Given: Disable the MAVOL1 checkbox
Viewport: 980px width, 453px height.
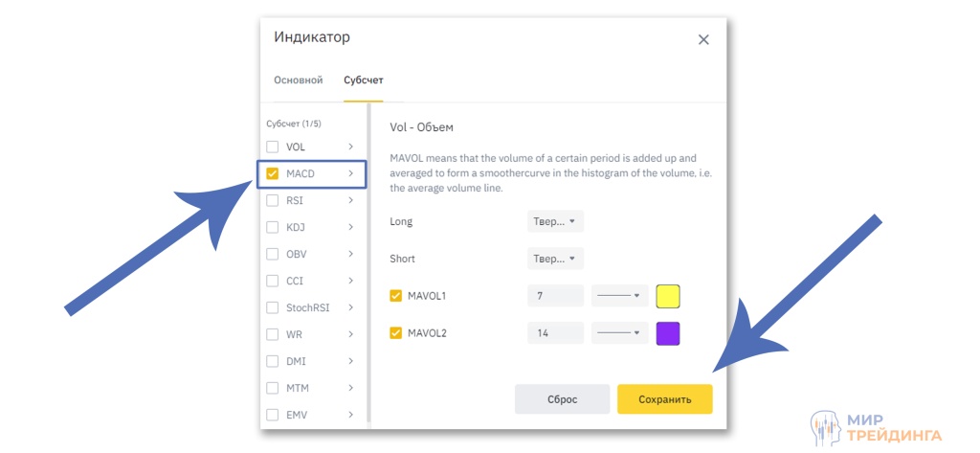Looking at the screenshot, I should pyautogui.click(x=396, y=296).
